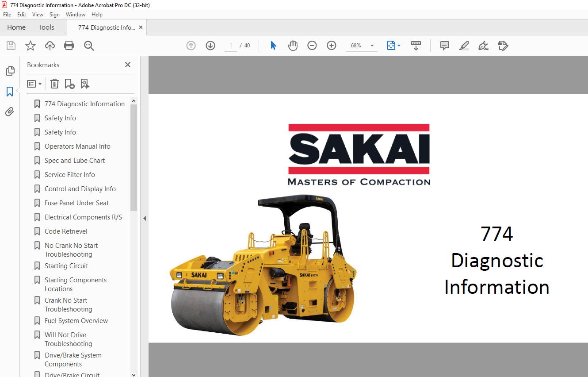Viewport: 588px width, 377px height.
Task: Open the Attachments paperclip panel
Action: [10, 112]
